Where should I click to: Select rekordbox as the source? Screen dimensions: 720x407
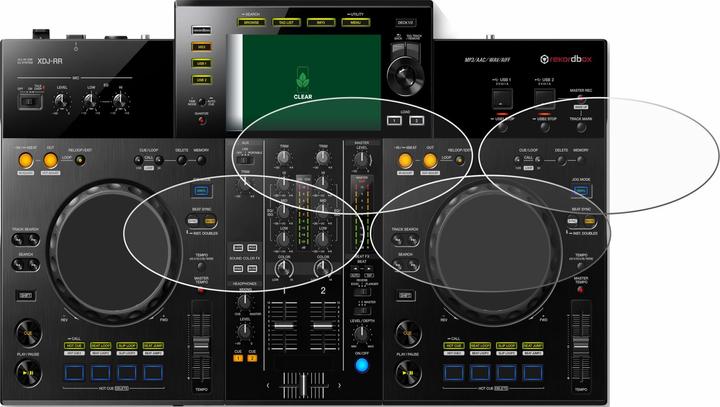point(202,30)
